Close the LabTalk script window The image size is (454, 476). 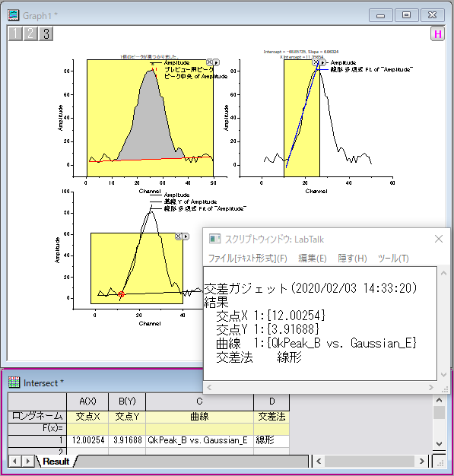click(439, 239)
